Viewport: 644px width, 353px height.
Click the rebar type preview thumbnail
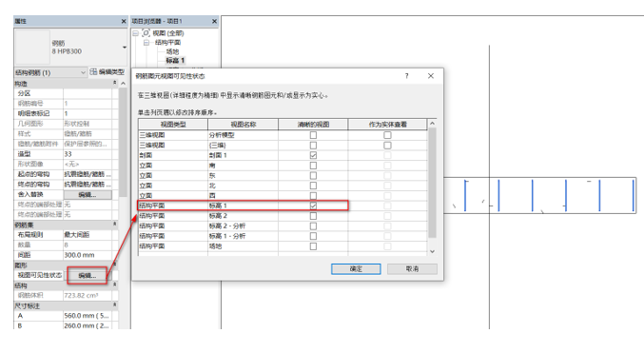(x=32, y=47)
